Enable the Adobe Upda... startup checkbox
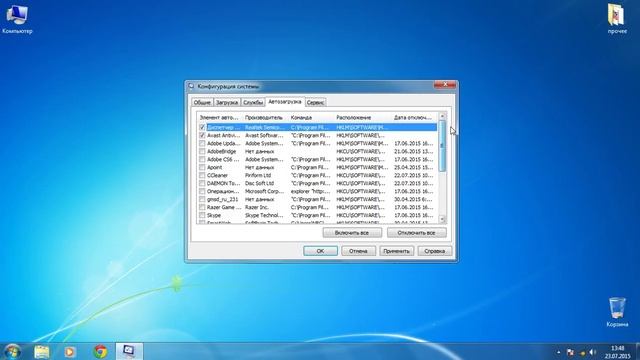The image size is (640, 360). click(x=202, y=143)
